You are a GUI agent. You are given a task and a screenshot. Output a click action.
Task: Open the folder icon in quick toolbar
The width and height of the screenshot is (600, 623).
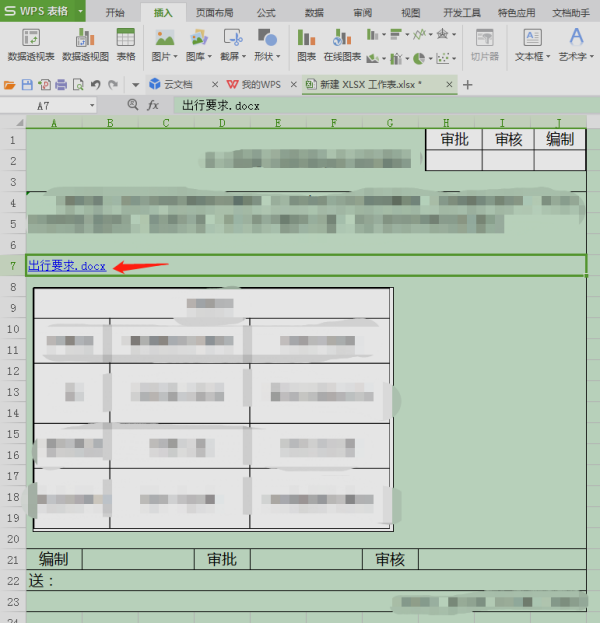coord(10,85)
